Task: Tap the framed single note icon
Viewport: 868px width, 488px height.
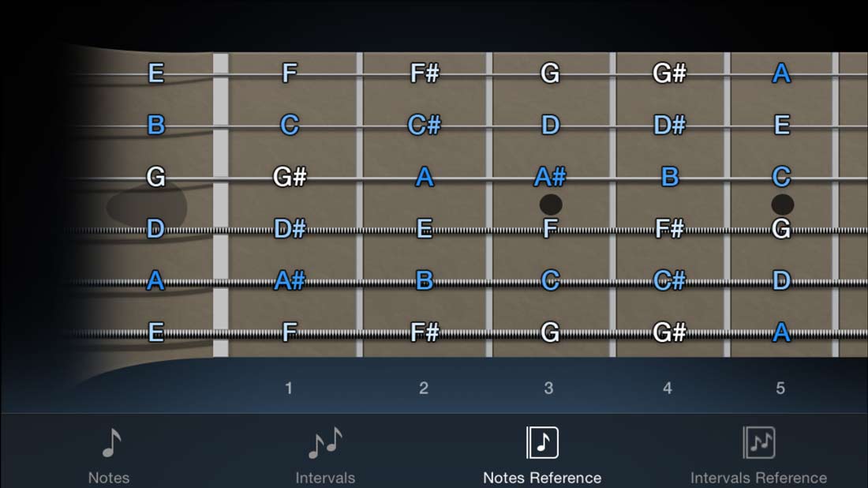Action: click(542, 442)
